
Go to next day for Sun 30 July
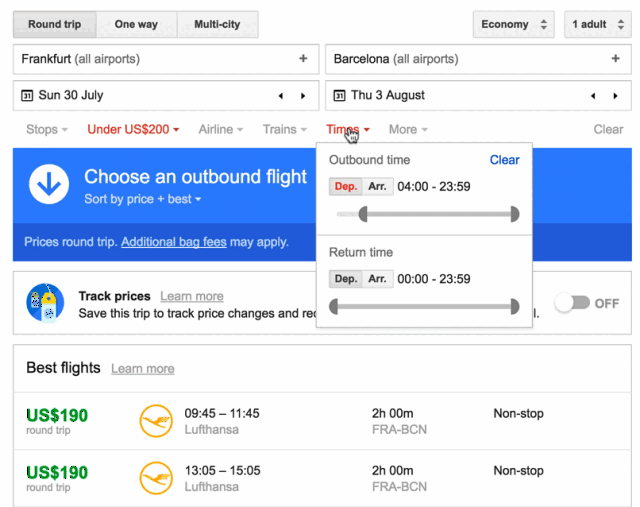pyautogui.click(x=303, y=96)
